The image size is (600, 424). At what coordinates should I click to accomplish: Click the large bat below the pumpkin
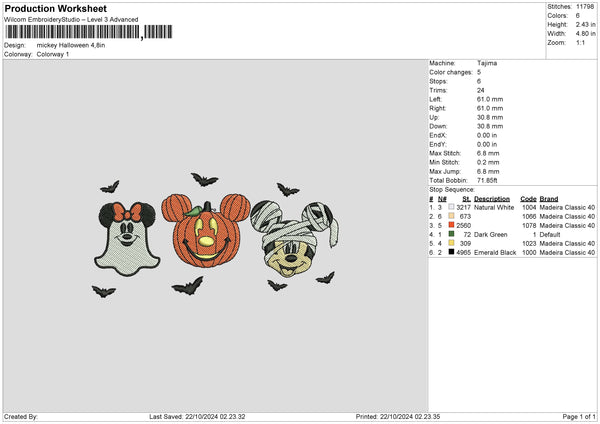point(188,286)
